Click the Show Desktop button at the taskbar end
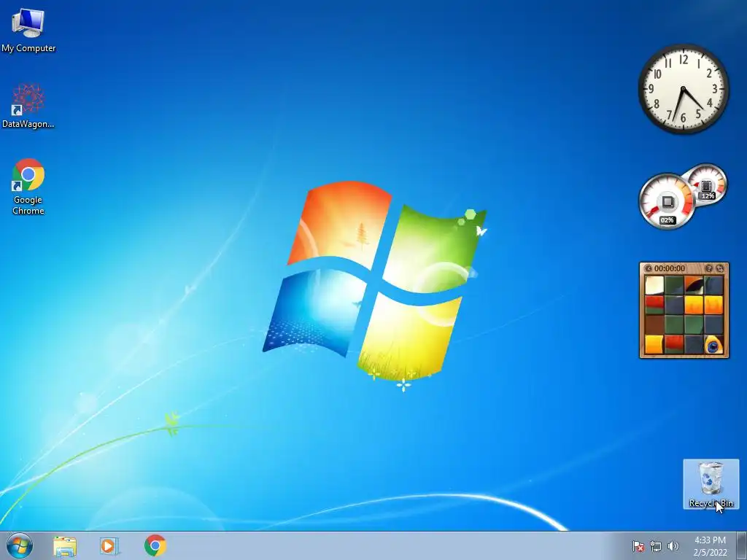The height and width of the screenshot is (560, 747). tap(742, 545)
